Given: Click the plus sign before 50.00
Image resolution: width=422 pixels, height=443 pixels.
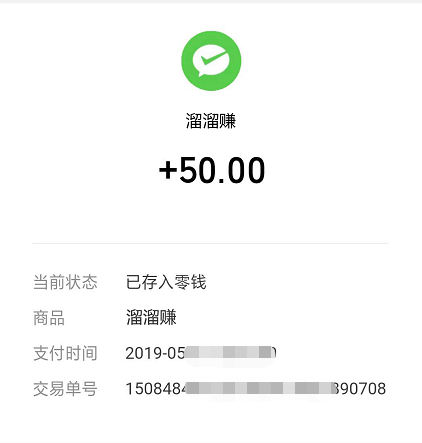Looking at the screenshot, I should tap(168, 170).
